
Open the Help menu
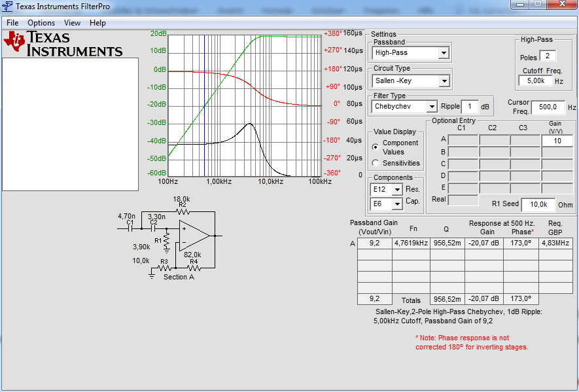97,23
